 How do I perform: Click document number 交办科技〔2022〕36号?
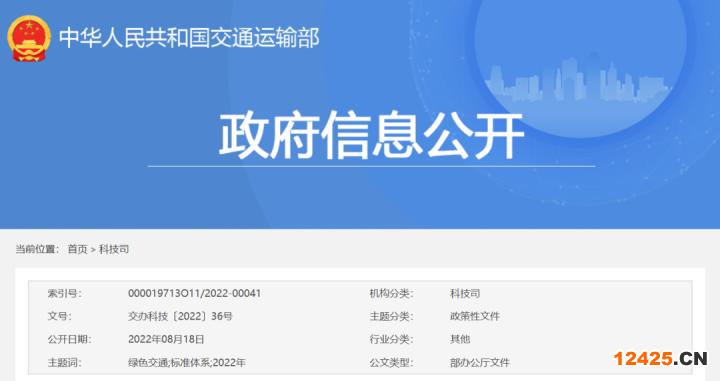pos(180,316)
